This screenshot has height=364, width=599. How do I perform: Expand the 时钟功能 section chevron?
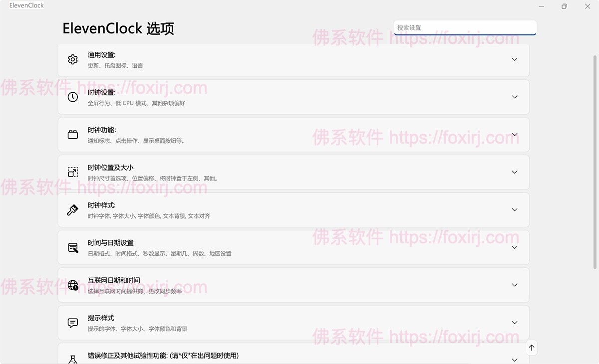click(x=515, y=135)
